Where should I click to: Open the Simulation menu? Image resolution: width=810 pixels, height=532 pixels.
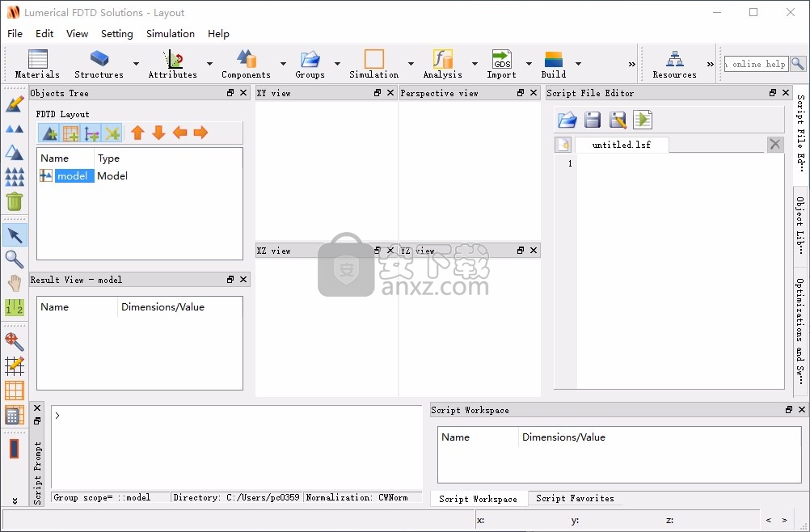(171, 34)
